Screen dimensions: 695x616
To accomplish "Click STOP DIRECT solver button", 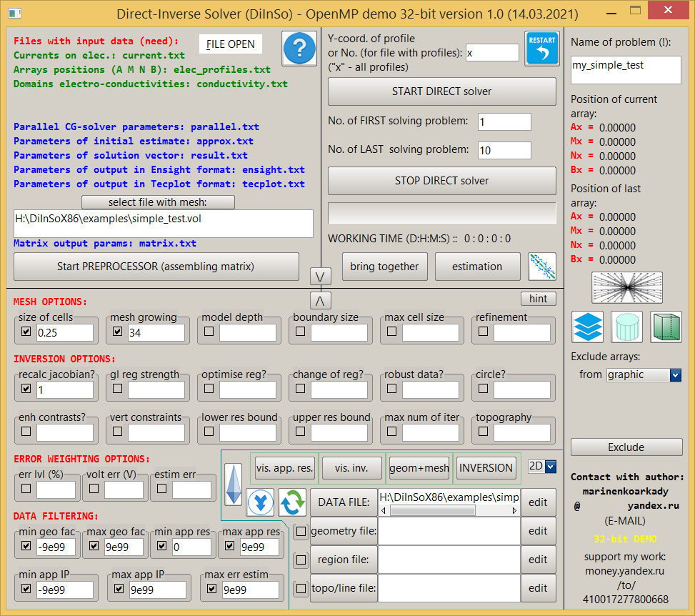I will coord(442,181).
